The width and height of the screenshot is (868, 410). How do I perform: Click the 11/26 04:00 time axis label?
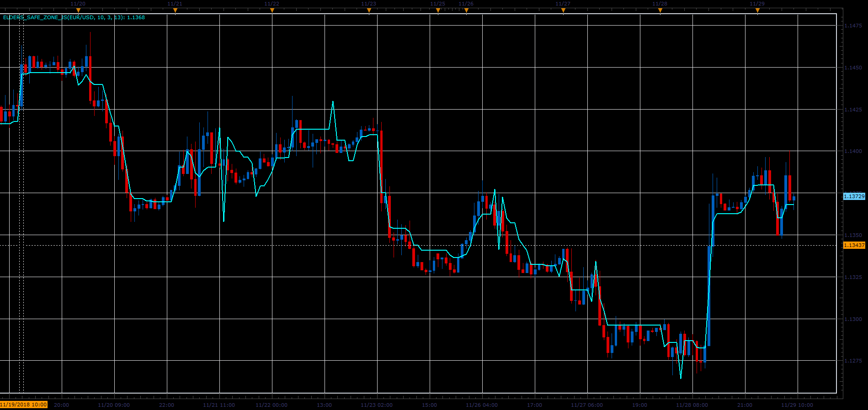[482, 405]
